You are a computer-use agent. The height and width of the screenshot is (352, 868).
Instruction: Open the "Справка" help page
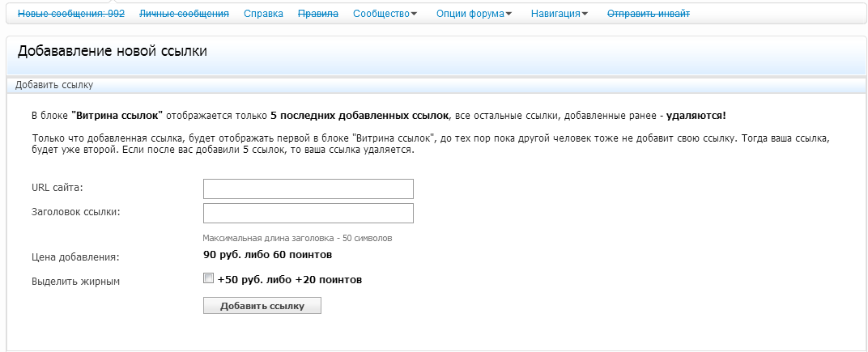pyautogui.click(x=263, y=14)
